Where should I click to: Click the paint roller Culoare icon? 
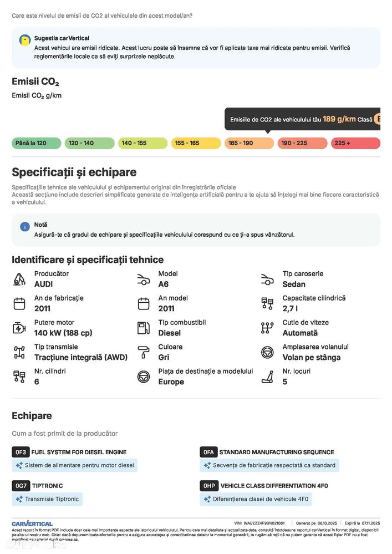144,352
